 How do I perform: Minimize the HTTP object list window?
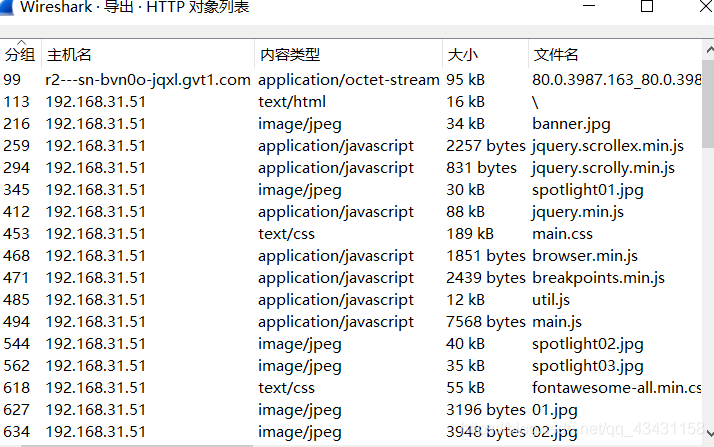click(x=589, y=6)
